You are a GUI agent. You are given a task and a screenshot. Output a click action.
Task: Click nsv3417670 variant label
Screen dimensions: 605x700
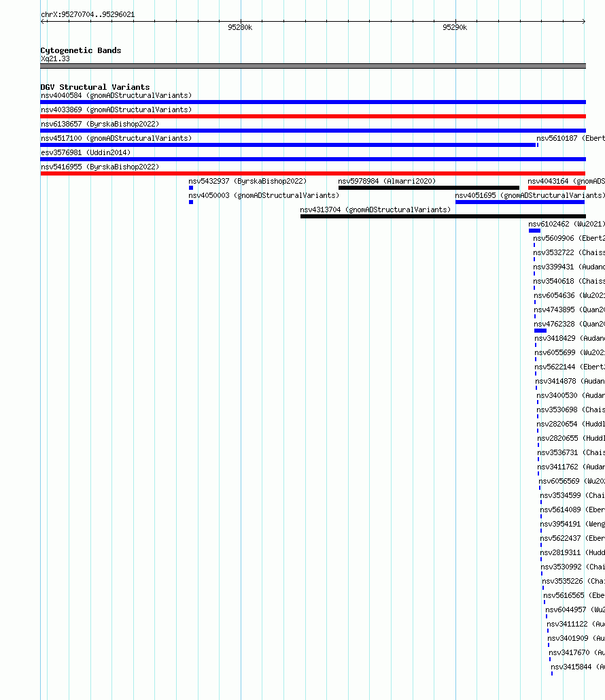click(577, 652)
